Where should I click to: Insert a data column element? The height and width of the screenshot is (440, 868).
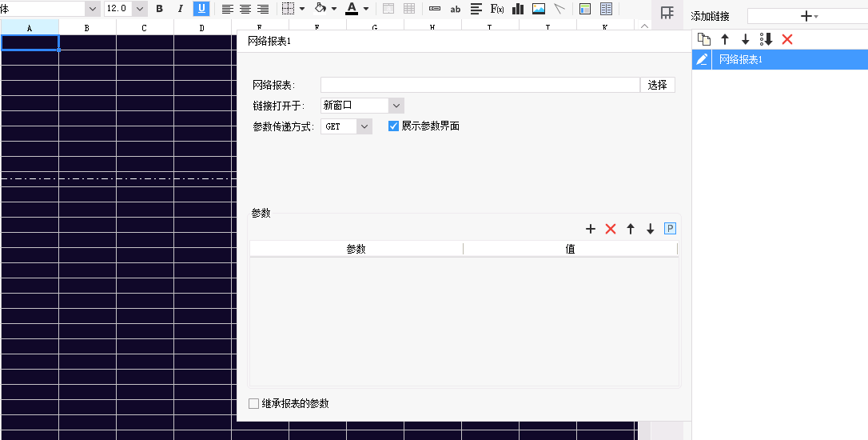tap(435, 9)
